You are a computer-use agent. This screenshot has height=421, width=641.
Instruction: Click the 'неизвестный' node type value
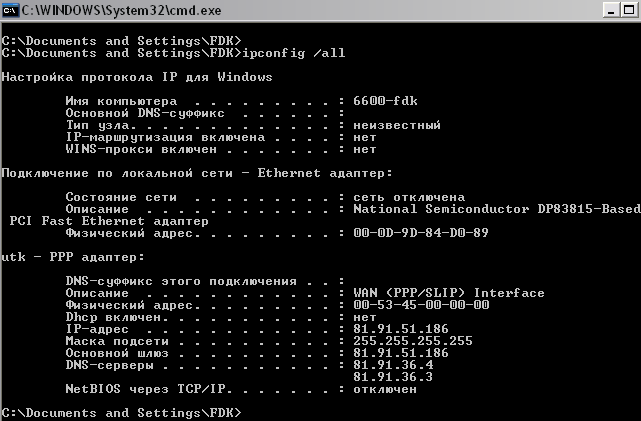click(397, 125)
